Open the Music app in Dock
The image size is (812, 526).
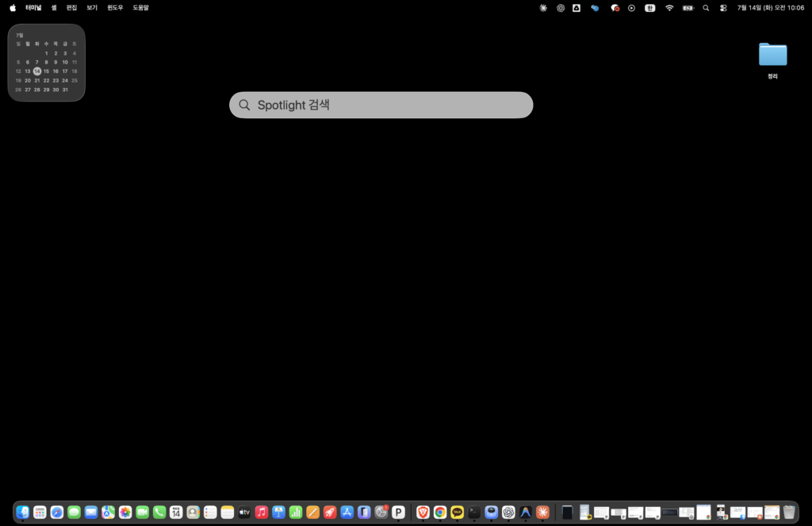click(262, 512)
